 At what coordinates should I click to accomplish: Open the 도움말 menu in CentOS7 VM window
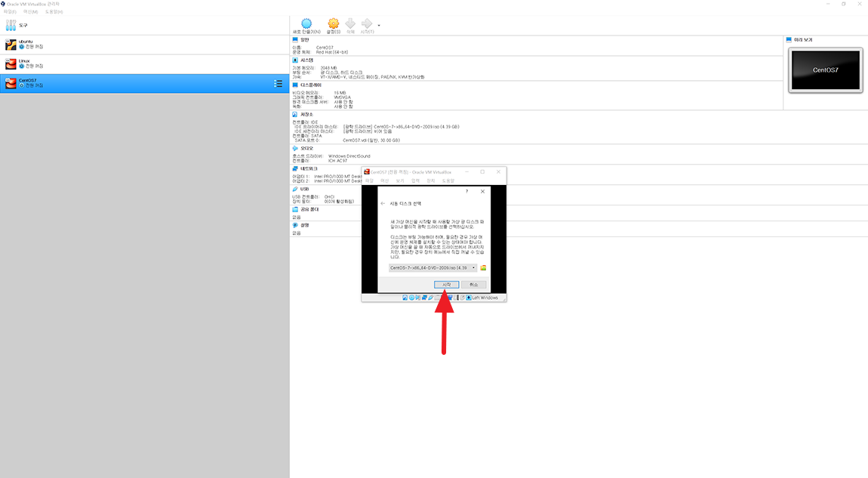[448, 180]
